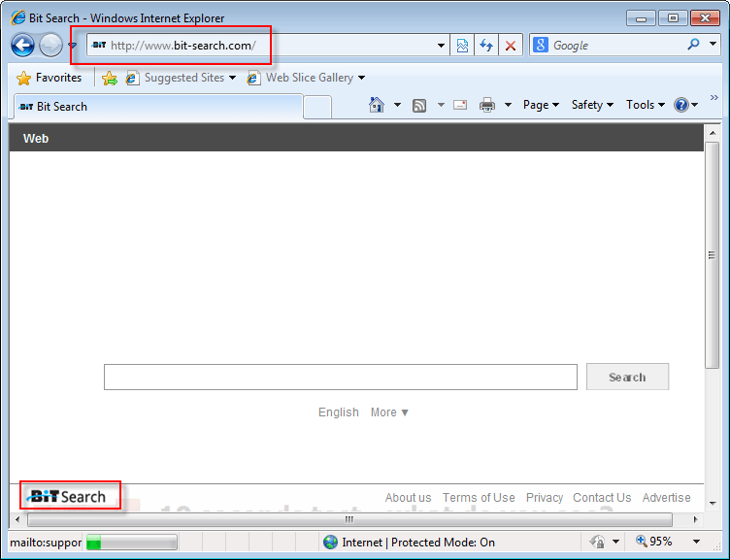Click the Read Mail envelope icon
The width and height of the screenshot is (730, 560).
click(460, 105)
